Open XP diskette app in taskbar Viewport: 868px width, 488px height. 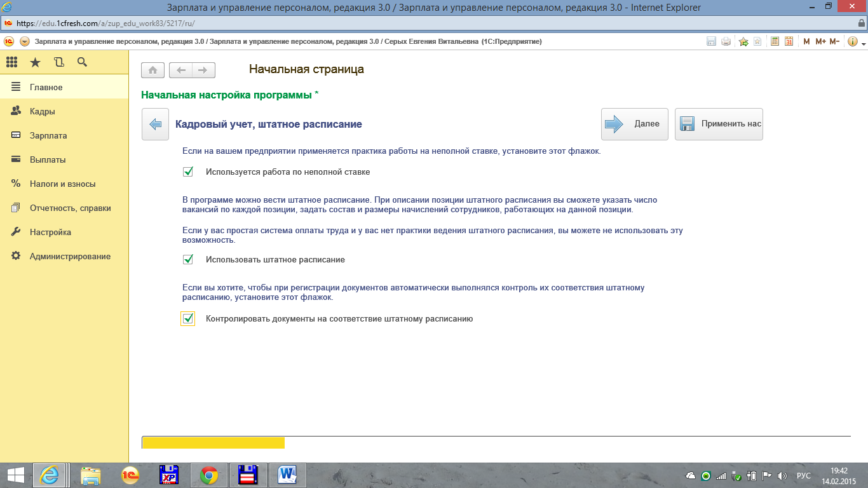[x=170, y=475]
